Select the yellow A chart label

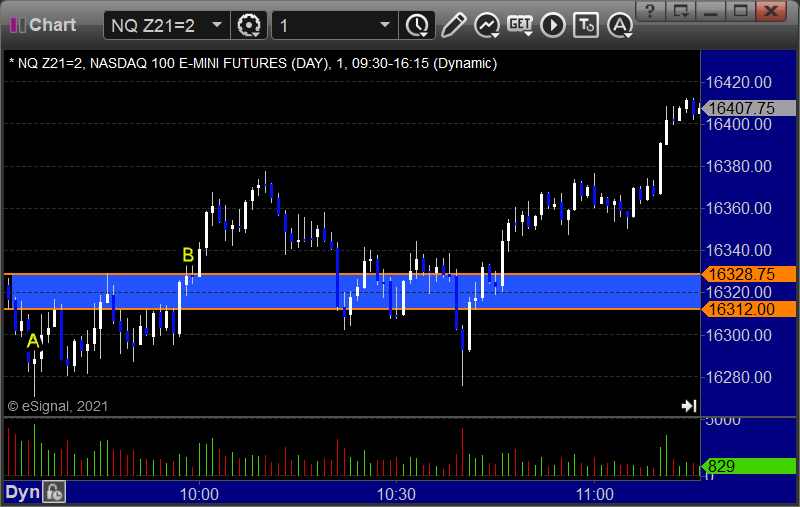[33, 341]
